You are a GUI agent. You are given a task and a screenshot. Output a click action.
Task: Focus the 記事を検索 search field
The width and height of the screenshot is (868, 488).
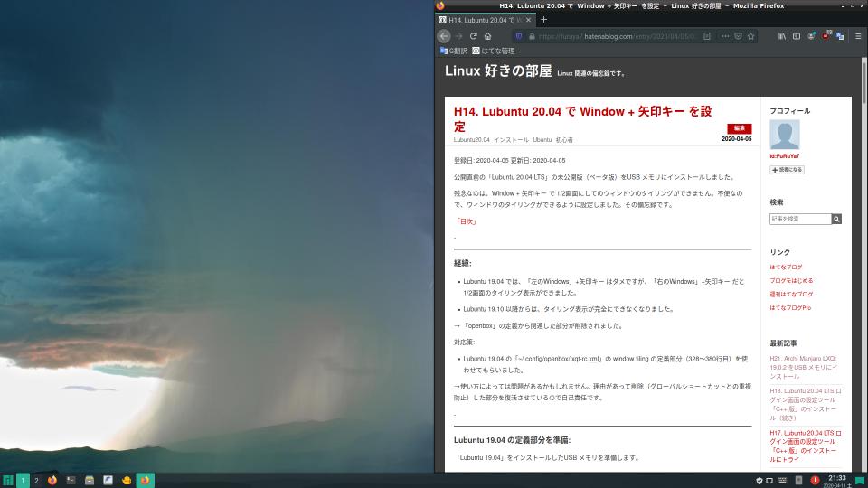800,219
